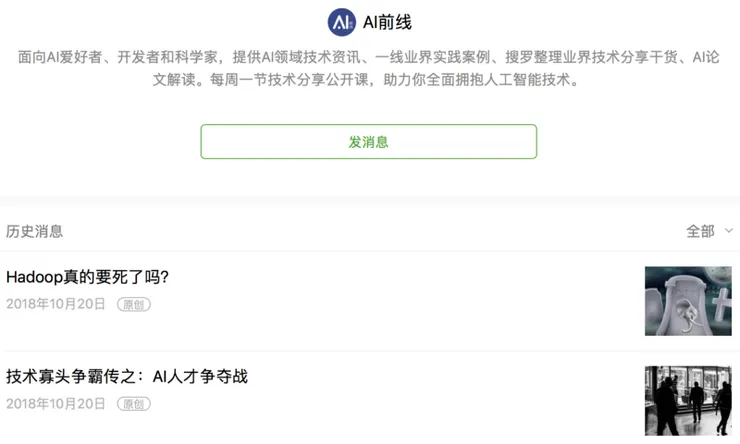Click the Hadoop article tombstone thumbnail
This screenshot has width=740, height=444.
pos(688,300)
